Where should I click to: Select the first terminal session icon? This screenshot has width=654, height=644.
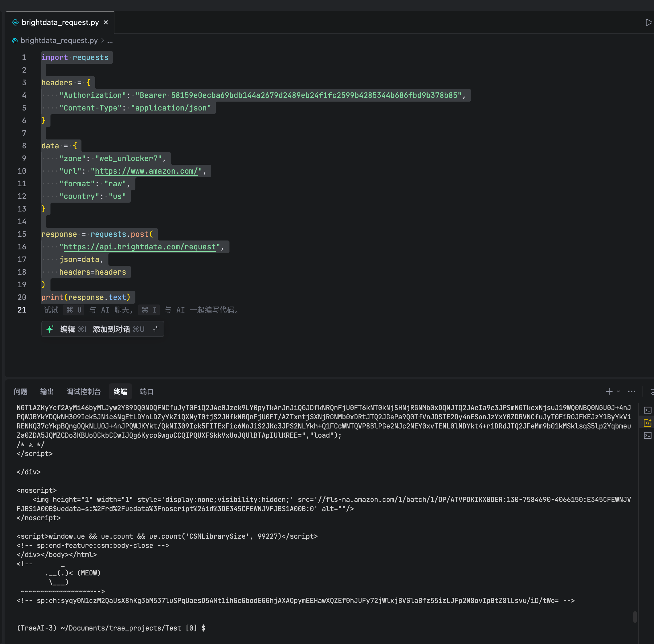point(647,410)
